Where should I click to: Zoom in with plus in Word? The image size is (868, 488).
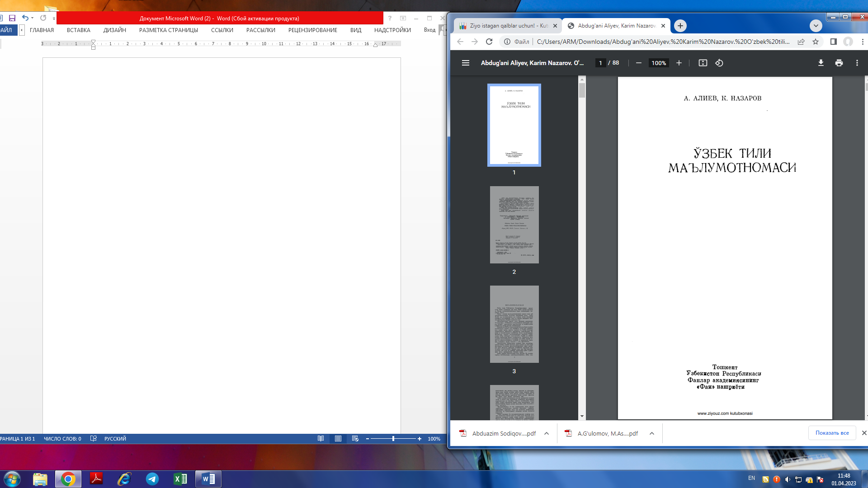pos(420,439)
